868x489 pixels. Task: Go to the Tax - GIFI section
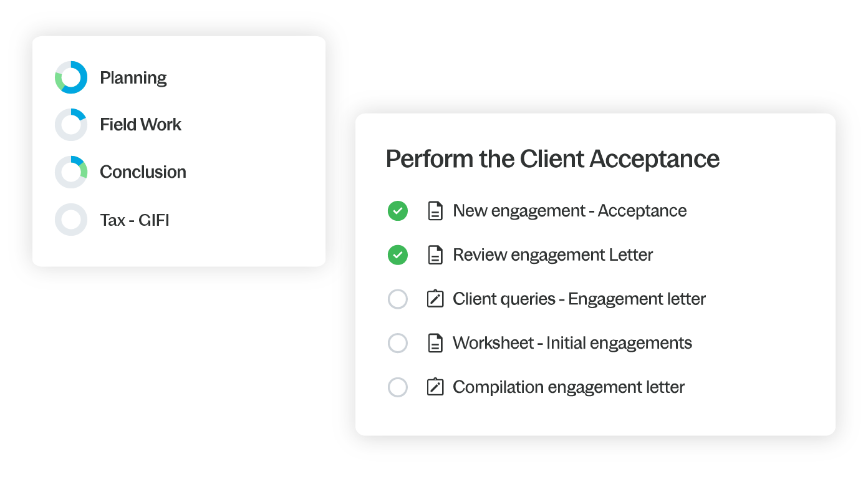135,220
